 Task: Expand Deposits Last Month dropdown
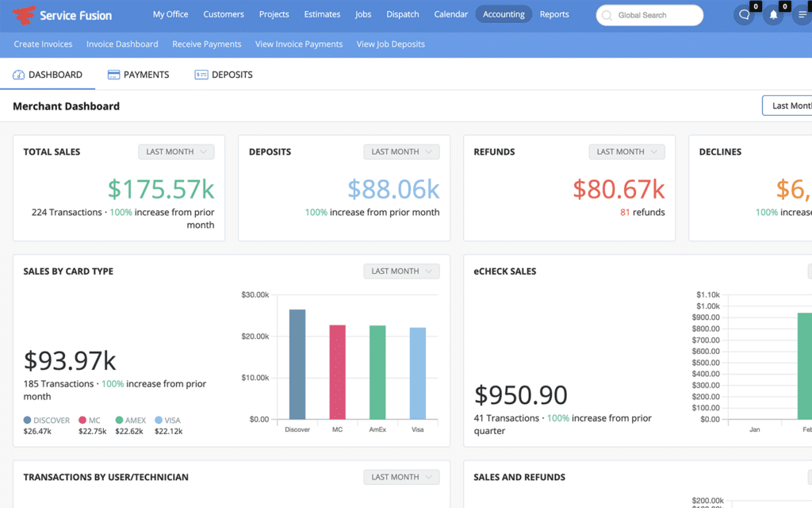coord(401,152)
